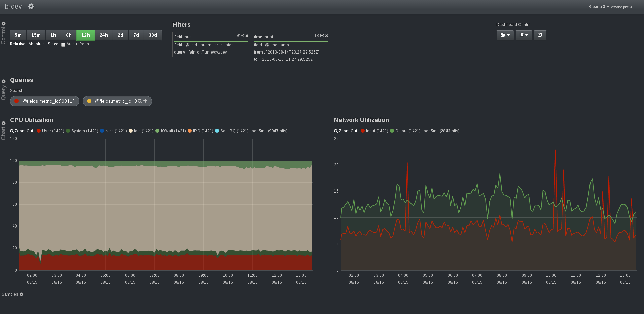Open the Load dashboard dropdown (folder icon)
The image size is (644, 314).
(x=505, y=35)
